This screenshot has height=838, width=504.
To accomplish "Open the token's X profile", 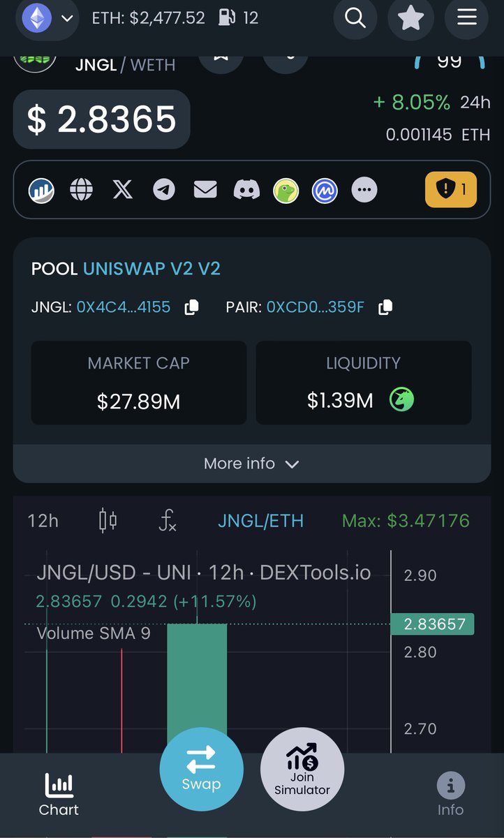I will click(x=122, y=189).
